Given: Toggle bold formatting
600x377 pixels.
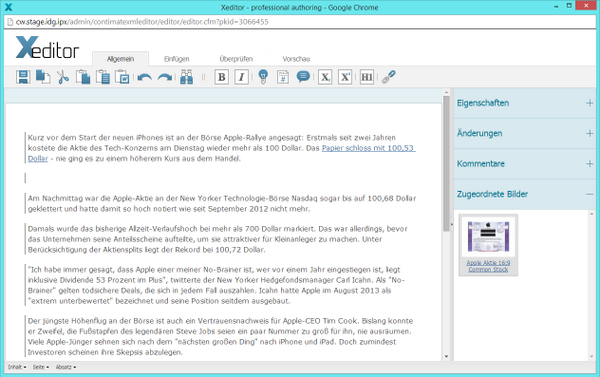Looking at the screenshot, I should click(x=222, y=77).
